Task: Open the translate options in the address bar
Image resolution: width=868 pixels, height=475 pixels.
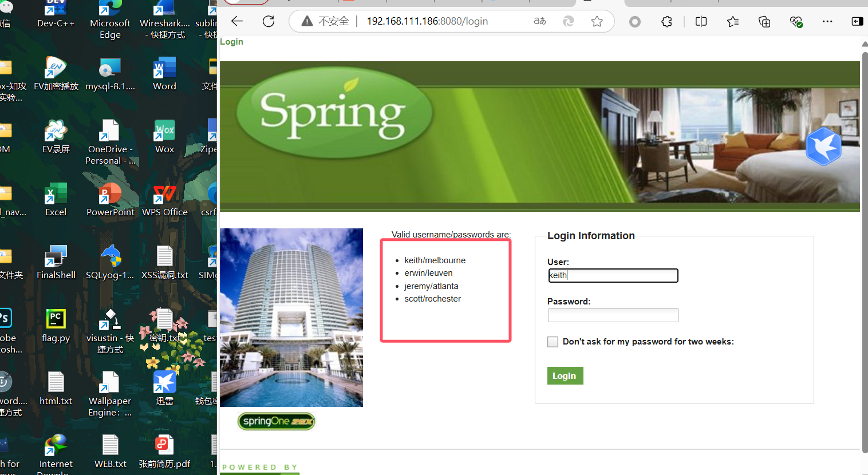Action: pos(539,21)
